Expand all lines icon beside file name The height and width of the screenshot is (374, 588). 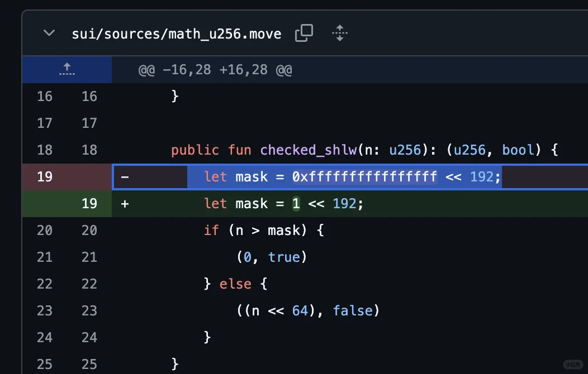click(340, 33)
